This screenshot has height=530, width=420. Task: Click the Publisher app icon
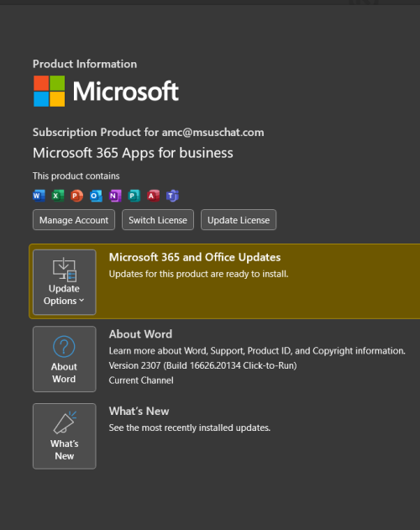click(134, 196)
